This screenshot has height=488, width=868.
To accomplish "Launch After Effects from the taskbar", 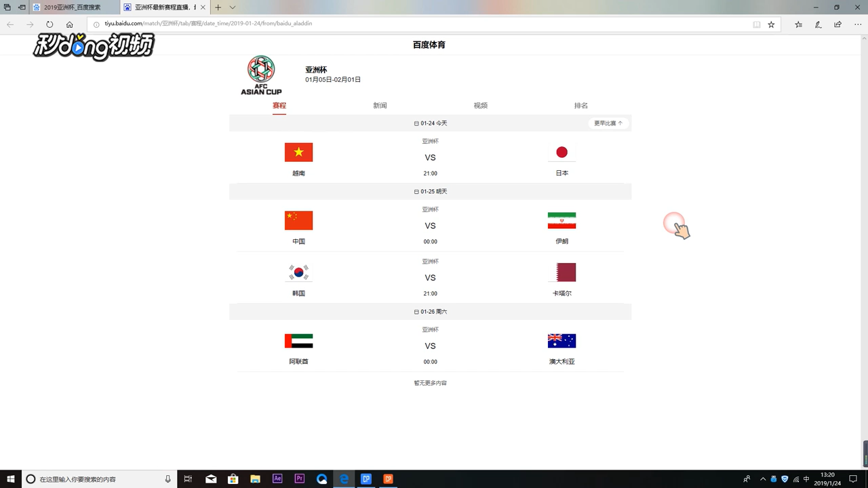I will click(277, 479).
